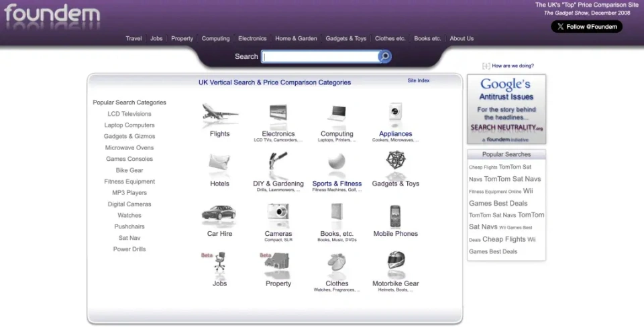Open the Digital Cameras sidebar link
Screen dimensions: 644x327
click(x=129, y=204)
